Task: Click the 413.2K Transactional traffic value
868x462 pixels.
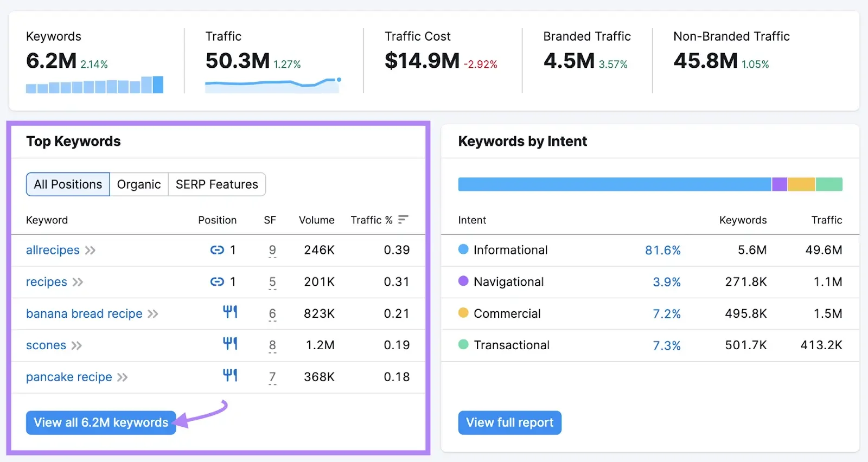Action: click(821, 345)
